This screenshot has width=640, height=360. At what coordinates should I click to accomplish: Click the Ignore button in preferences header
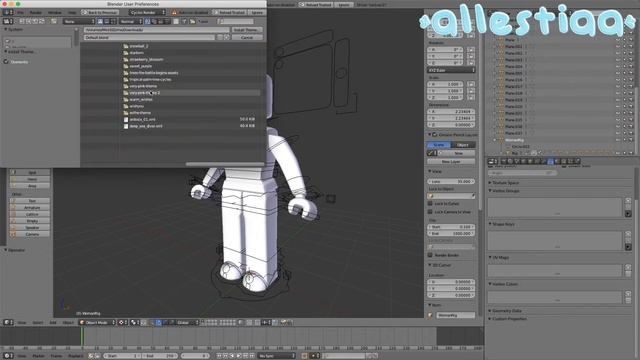pos(256,13)
